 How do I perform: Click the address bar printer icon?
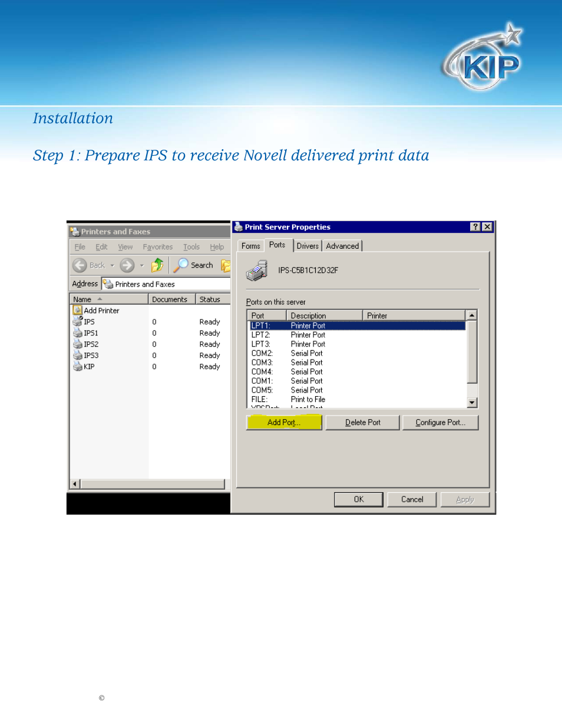pos(108,284)
